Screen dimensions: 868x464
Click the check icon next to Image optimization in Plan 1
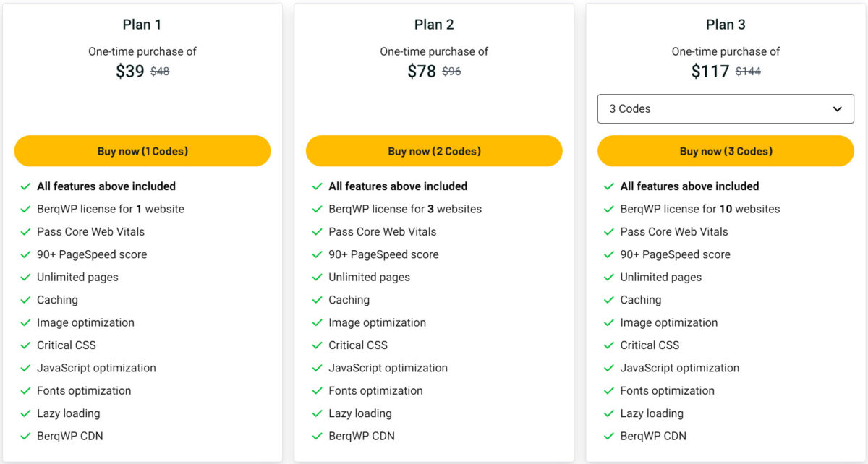click(x=25, y=322)
